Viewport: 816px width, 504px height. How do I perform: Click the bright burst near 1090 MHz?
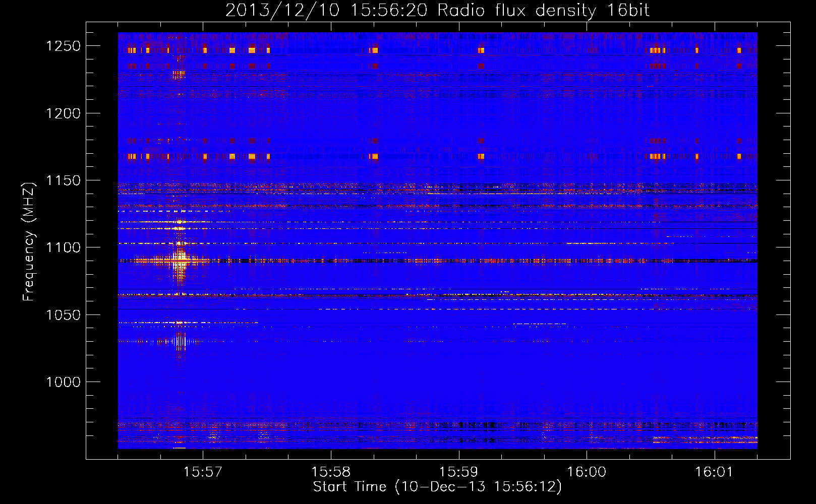click(x=179, y=261)
